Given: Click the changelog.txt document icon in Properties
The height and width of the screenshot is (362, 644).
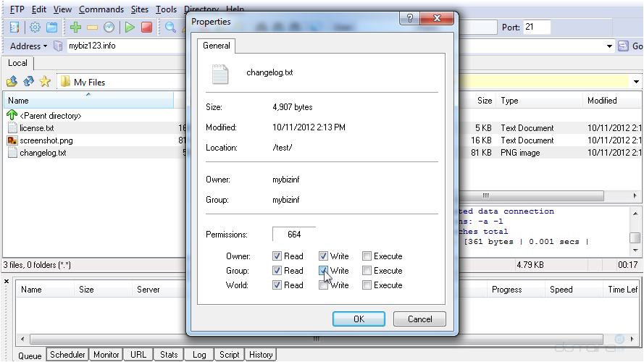Looking at the screenshot, I should coord(220,74).
